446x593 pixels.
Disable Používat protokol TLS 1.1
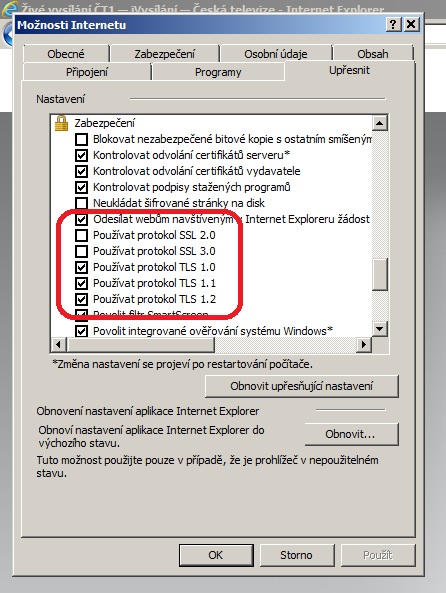pos(81,283)
